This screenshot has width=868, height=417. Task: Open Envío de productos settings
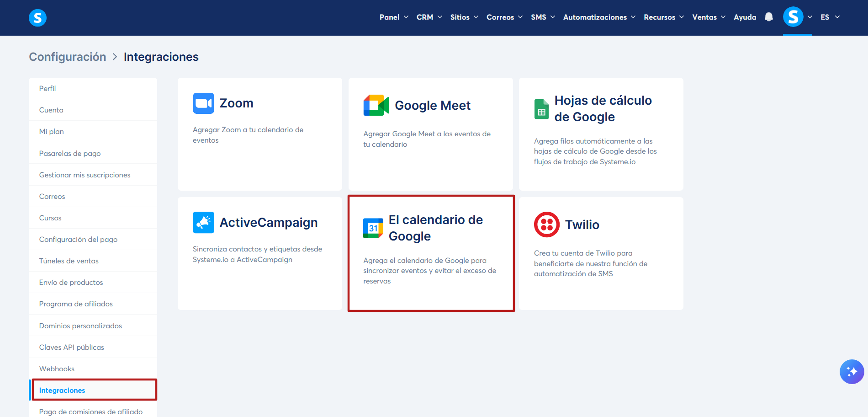tap(93, 282)
